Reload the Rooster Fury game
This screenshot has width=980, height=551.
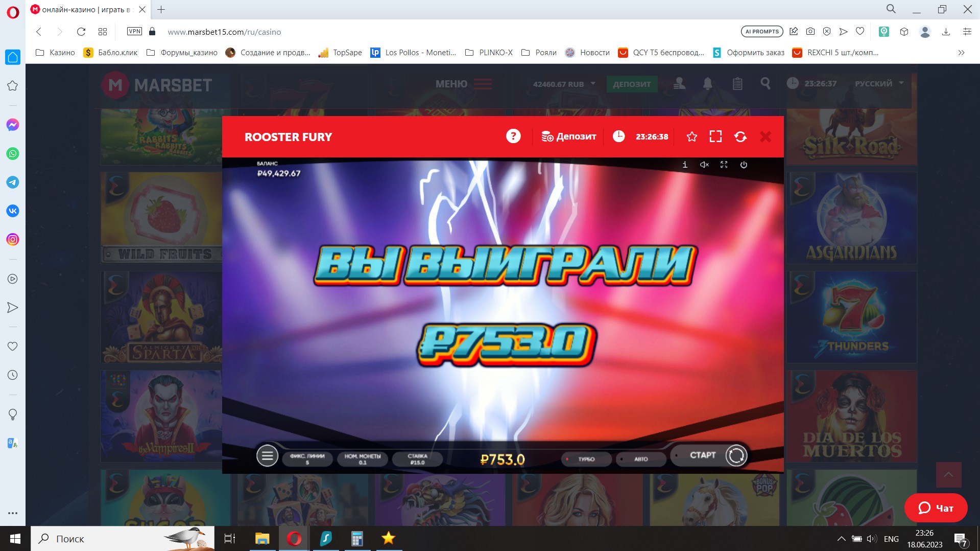[740, 136]
